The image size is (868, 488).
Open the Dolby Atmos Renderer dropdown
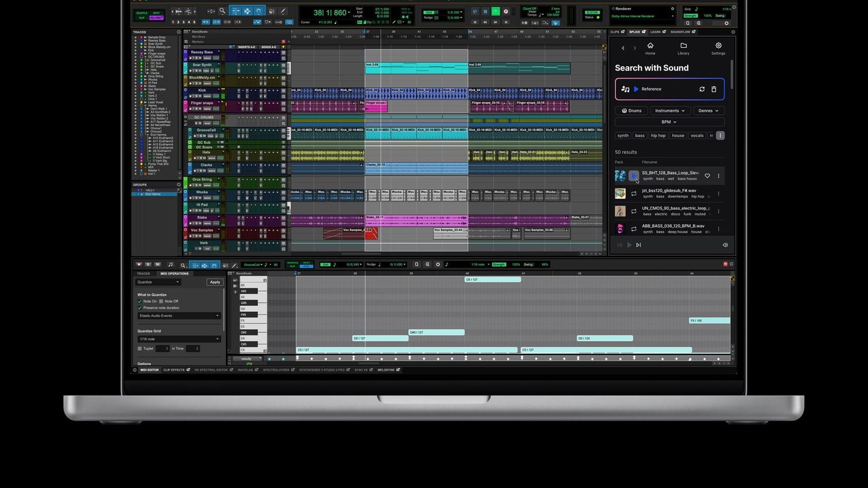642,16
